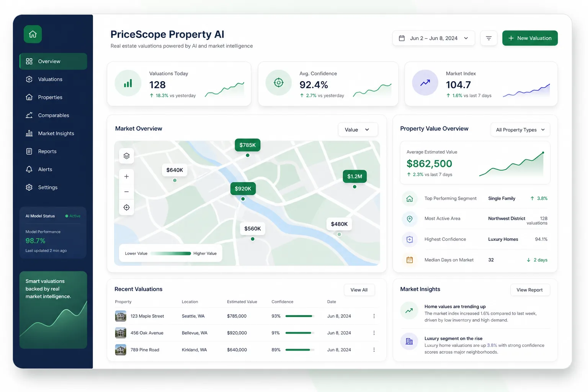Click the Highest Confidence shield icon
The width and height of the screenshot is (588, 392).
[x=410, y=240]
